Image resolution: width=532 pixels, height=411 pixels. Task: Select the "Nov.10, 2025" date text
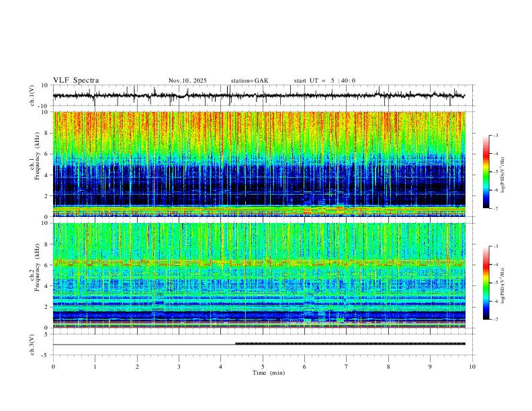(x=187, y=81)
